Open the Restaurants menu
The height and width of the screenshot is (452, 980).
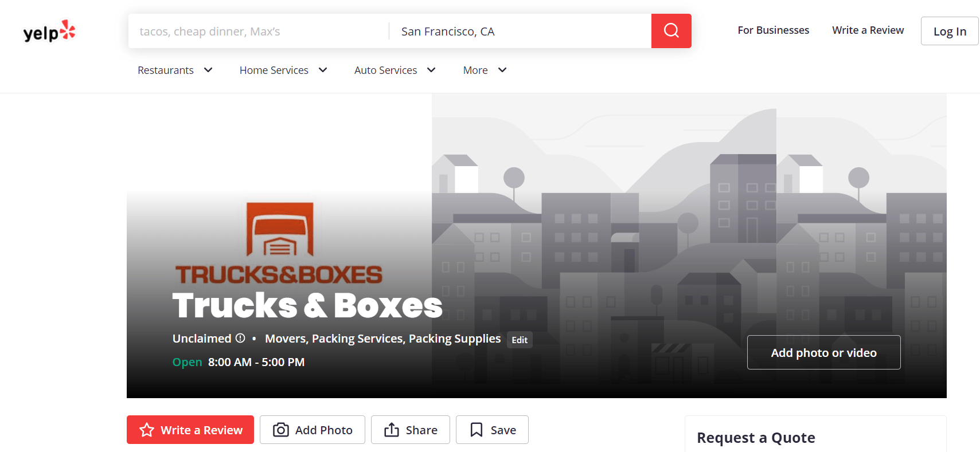coord(175,70)
